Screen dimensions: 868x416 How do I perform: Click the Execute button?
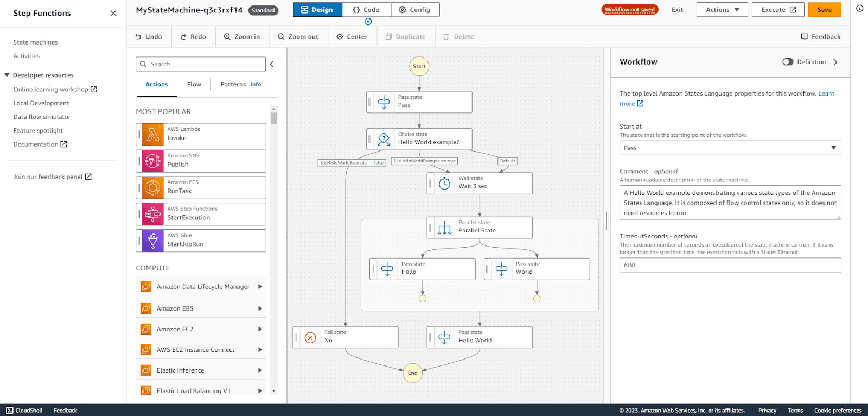pos(778,10)
